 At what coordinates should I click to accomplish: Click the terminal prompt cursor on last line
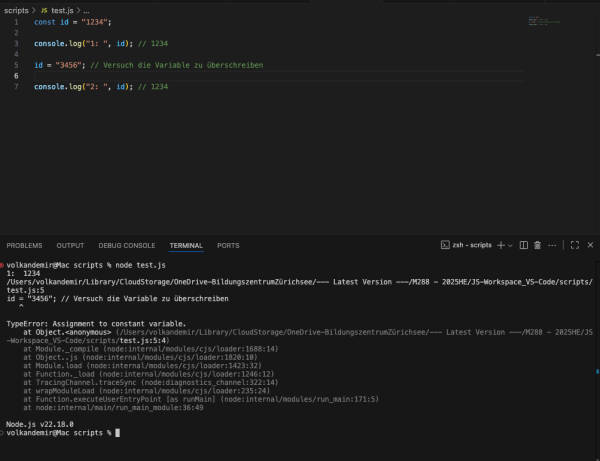(x=117, y=433)
